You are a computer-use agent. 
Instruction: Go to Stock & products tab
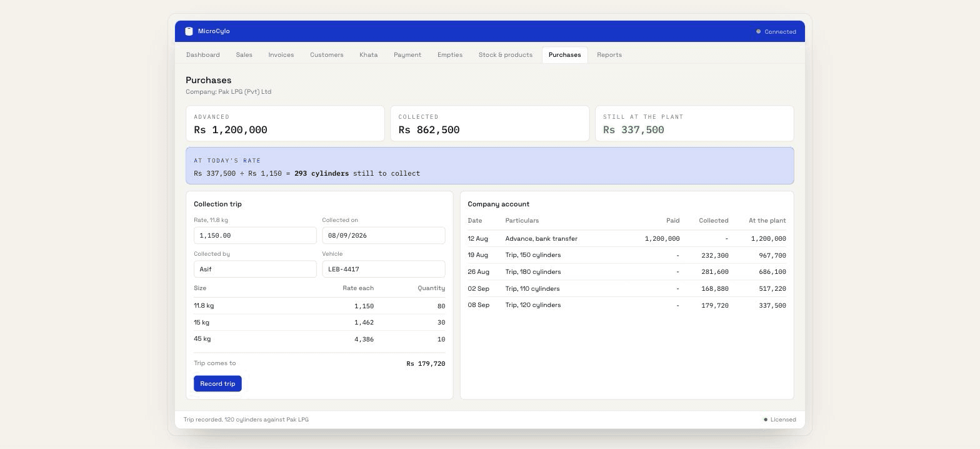click(x=506, y=55)
